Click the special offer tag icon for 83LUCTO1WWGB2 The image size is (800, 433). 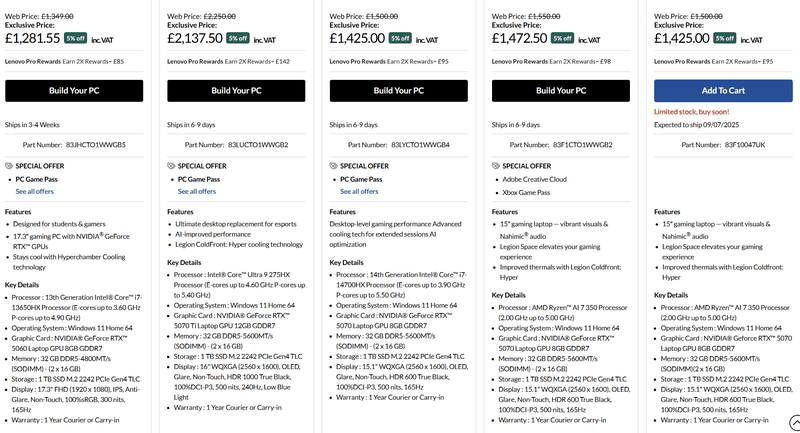coord(171,166)
